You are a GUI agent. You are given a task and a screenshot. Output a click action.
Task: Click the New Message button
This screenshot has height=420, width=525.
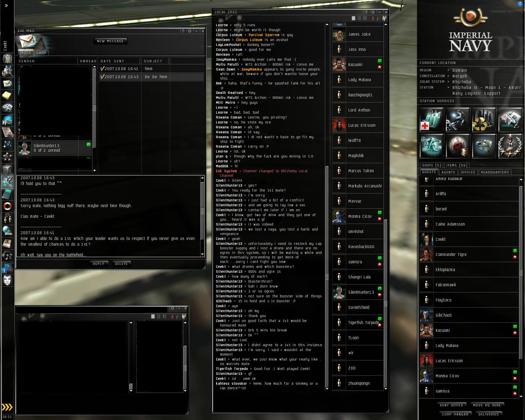coord(110,41)
